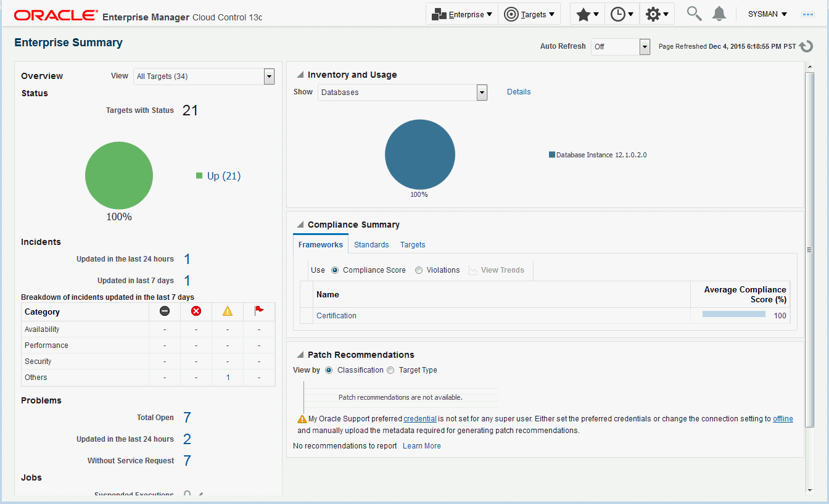
Task: Click the Enterprise Summary page title
Action: 68,43
